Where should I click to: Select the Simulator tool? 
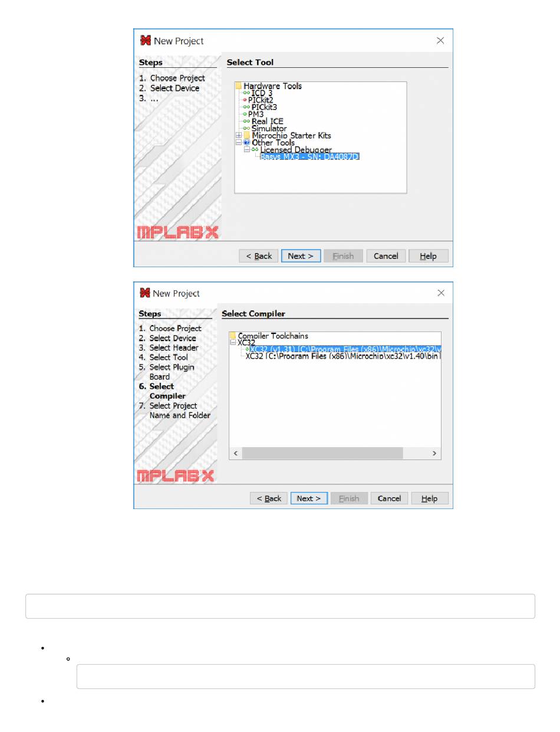pos(269,129)
